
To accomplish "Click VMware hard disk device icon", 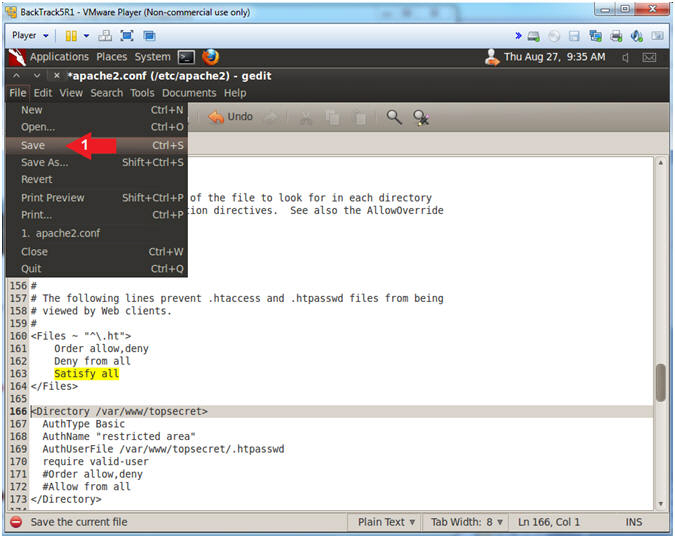I will [x=534, y=36].
